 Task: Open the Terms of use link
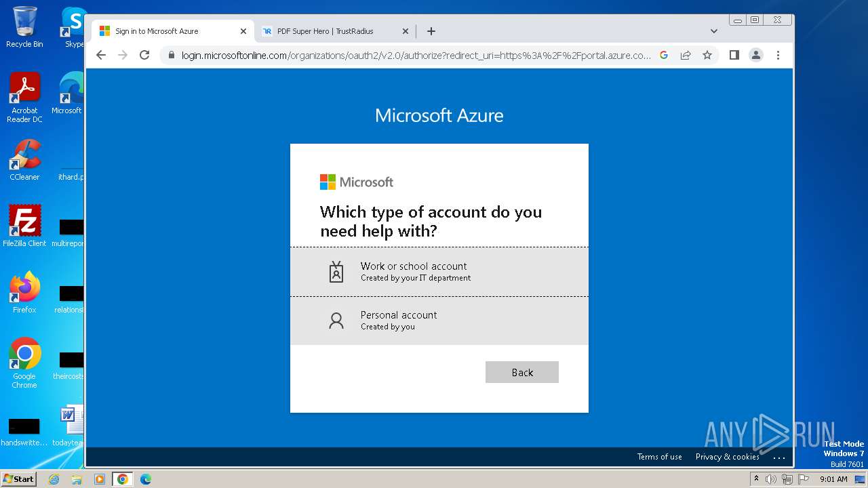point(659,457)
